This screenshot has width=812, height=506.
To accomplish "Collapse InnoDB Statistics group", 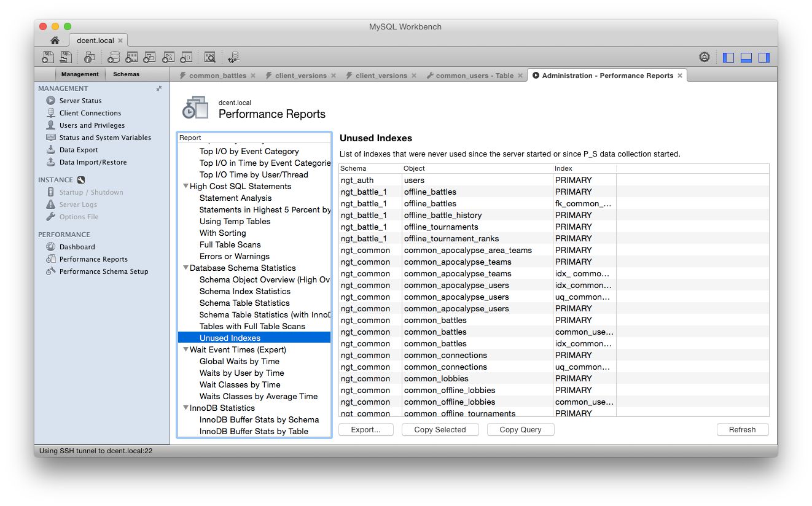I will pyautogui.click(x=185, y=408).
